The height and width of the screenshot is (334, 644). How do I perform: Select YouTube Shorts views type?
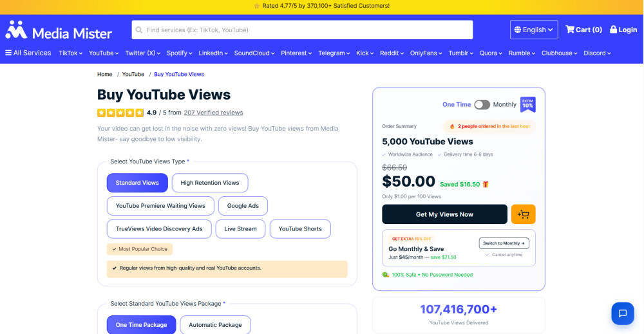[300, 228]
